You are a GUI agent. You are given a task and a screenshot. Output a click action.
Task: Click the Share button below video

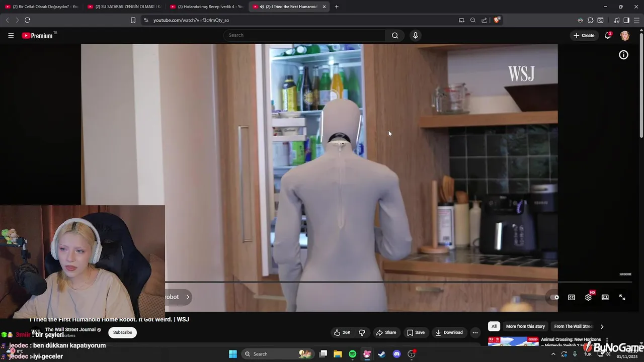click(x=386, y=332)
